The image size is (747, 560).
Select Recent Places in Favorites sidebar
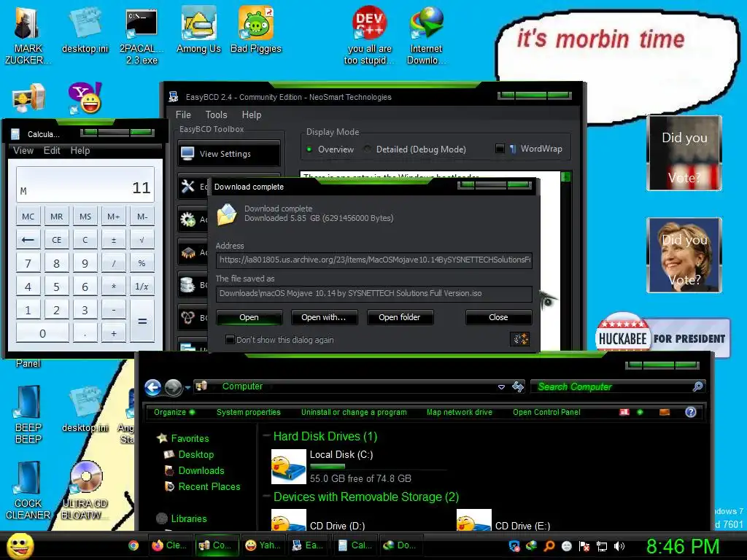(209, 486)
